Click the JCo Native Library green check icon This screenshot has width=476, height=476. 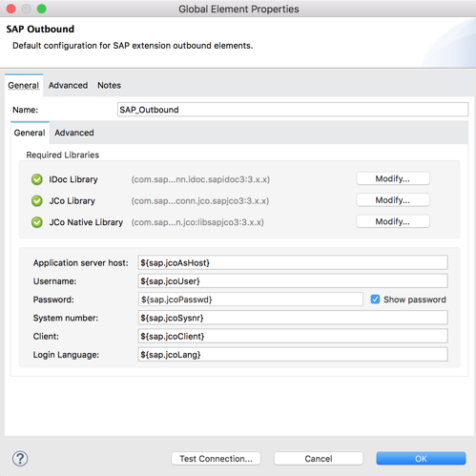(x=37, y=222)
